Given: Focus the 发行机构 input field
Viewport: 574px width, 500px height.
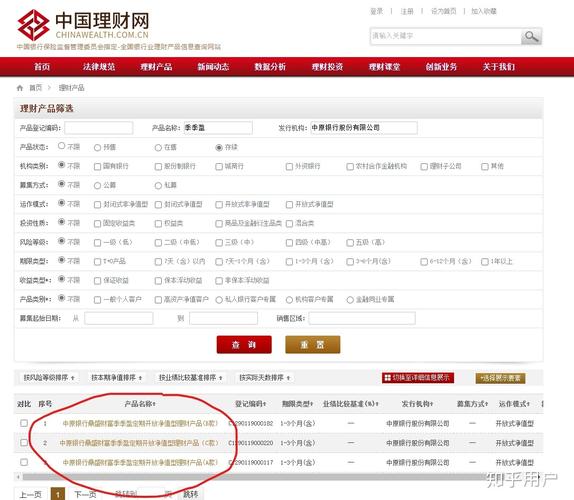Looking at the screenshot, I should point(364,128).
